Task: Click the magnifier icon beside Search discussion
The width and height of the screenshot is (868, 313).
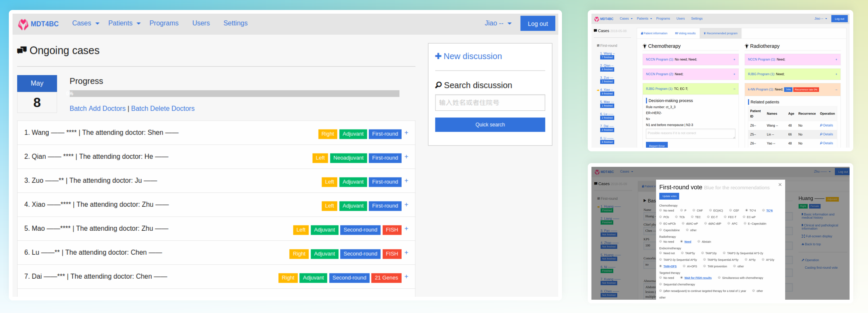Action: 438,85
